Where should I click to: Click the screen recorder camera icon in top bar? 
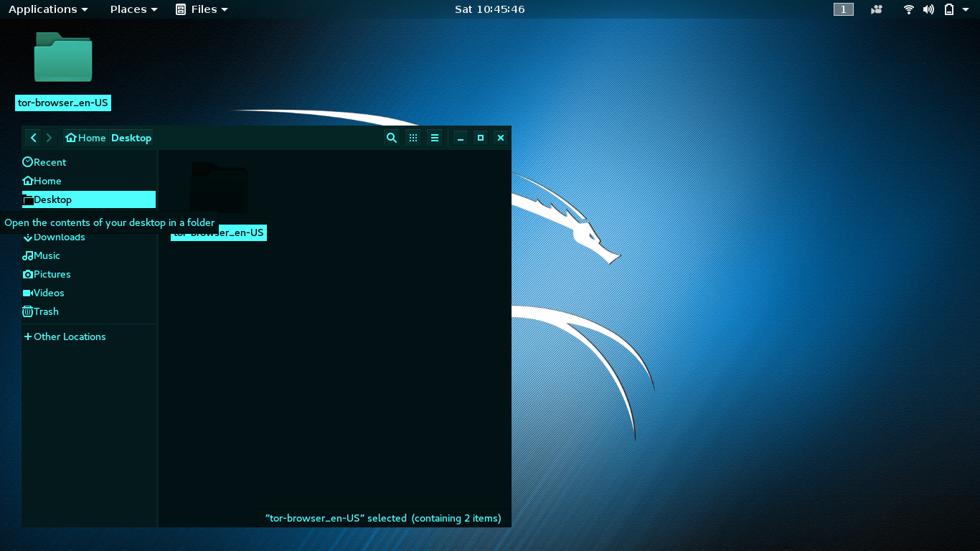click(876, 9)
